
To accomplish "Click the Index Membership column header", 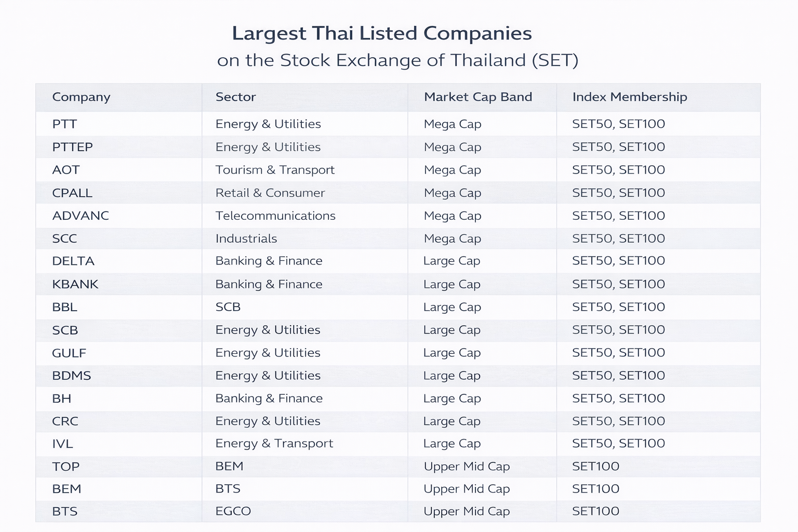I will (x=629, y=97).
